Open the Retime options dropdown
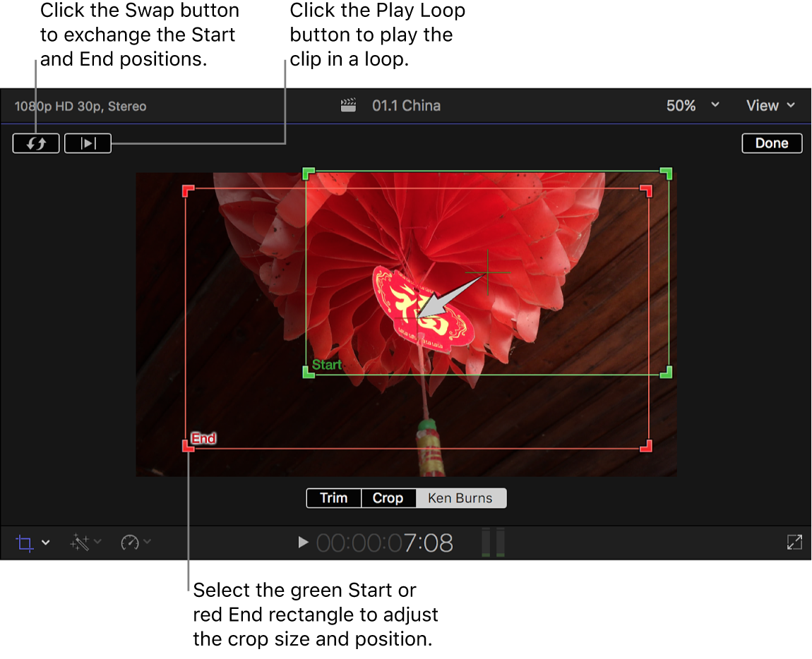Image resolution: width=812 pixels, height=659 pixels. click(145, 543)
